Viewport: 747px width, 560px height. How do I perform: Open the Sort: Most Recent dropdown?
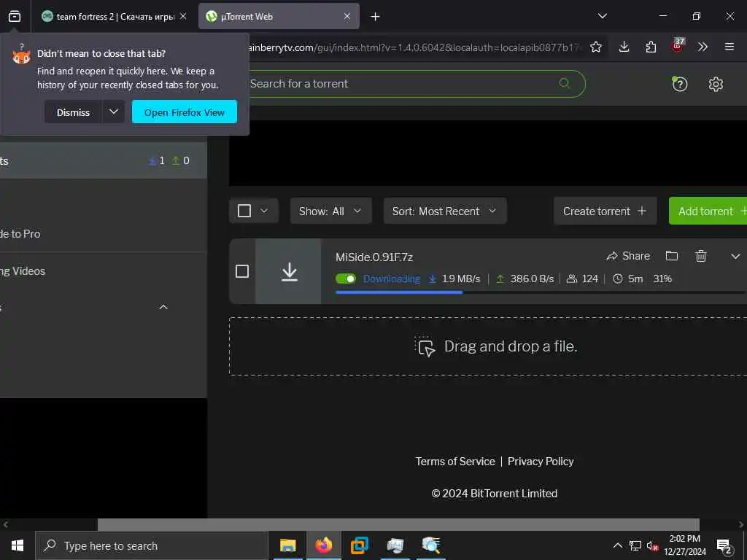pos(445,211)
